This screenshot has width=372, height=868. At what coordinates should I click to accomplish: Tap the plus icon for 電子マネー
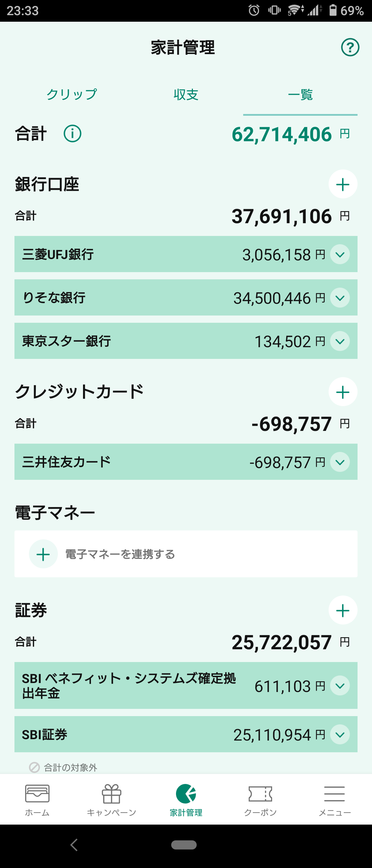tap(43, 554)
